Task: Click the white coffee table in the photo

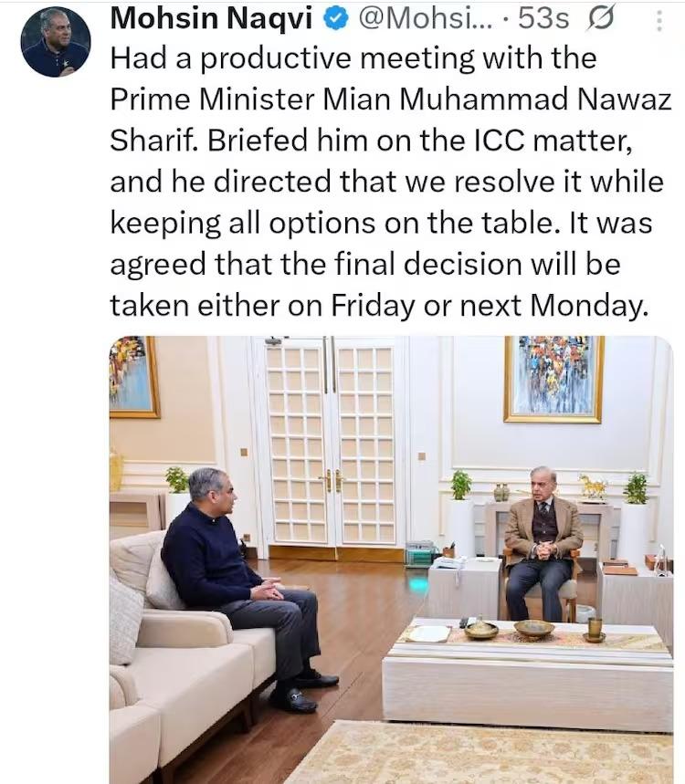Action: (x=527, y=674)
